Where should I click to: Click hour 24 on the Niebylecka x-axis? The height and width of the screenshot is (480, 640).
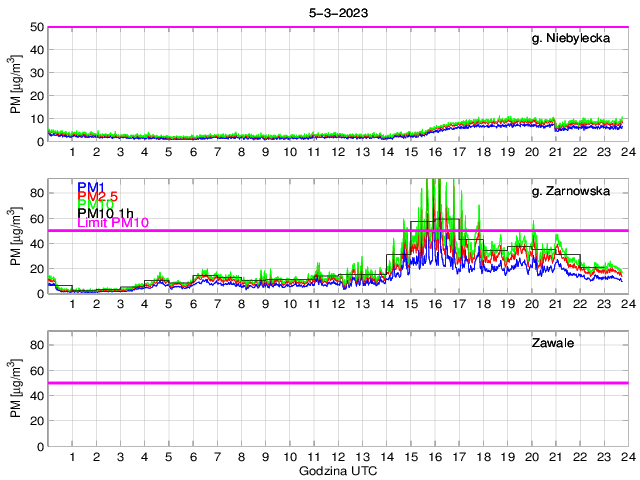pos(628,152)
